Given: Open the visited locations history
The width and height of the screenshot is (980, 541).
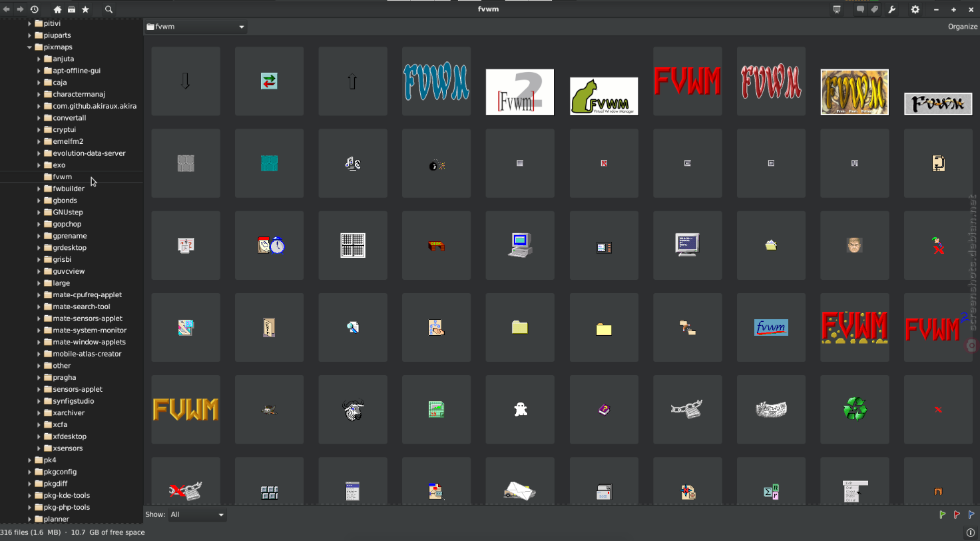Looking at the screenshot, I should (x=34, y=9).
